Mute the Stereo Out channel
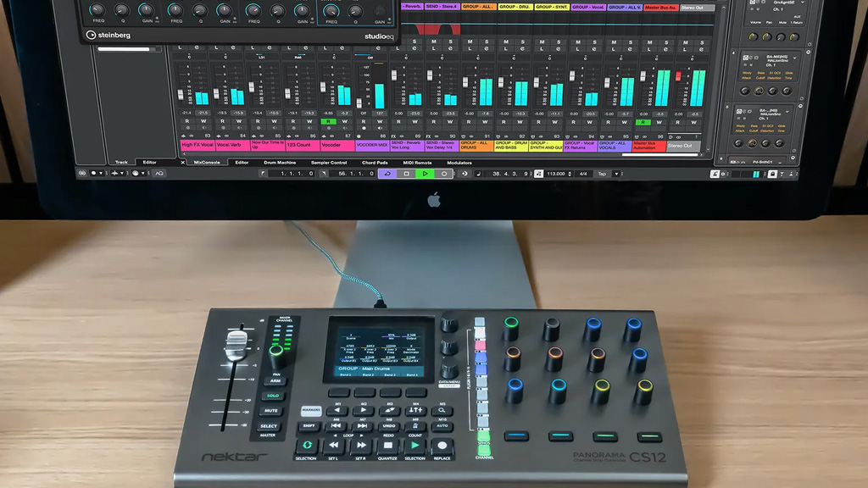868x488 pixels. 685,42
